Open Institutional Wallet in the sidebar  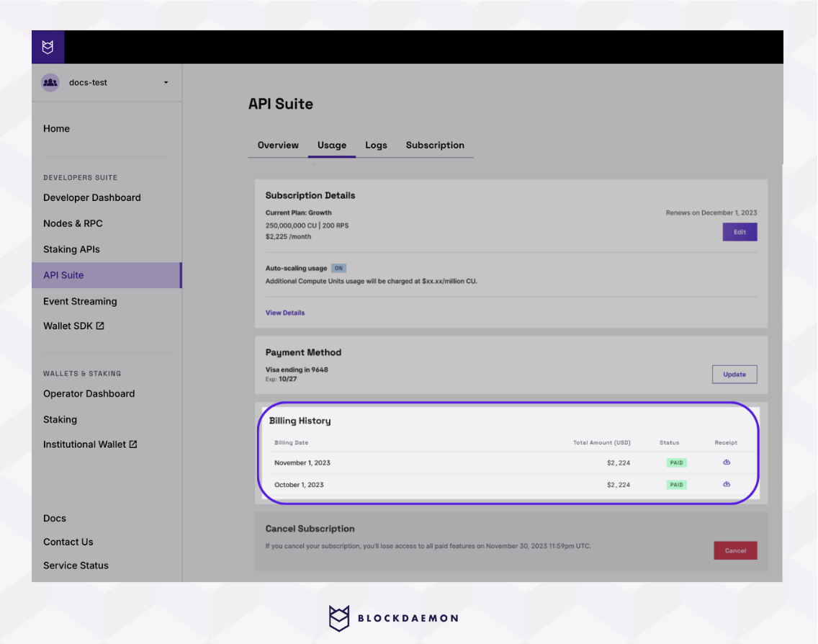pyautogui.click(x=84, y=444)
